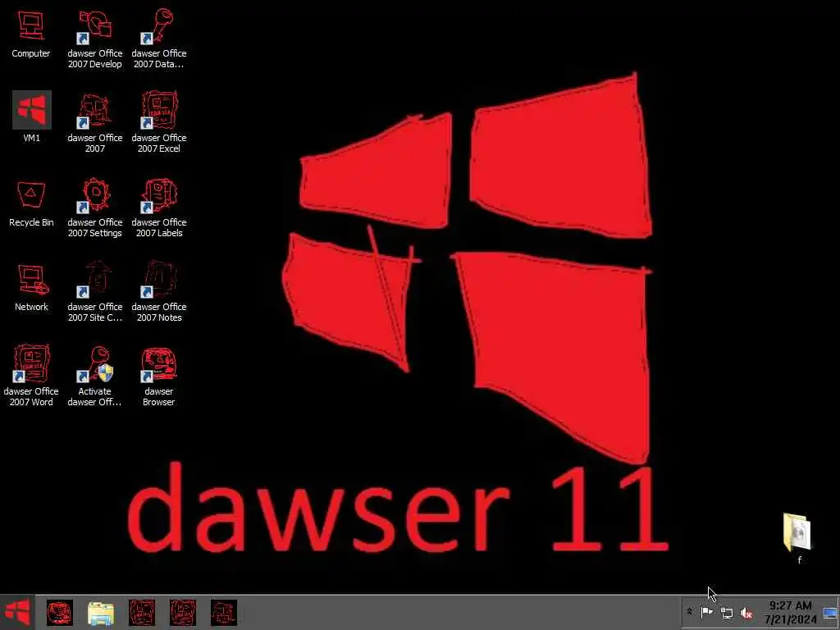Open the clock showing 9:27 AM
840x630 pixels.
(x=790, y=612)
